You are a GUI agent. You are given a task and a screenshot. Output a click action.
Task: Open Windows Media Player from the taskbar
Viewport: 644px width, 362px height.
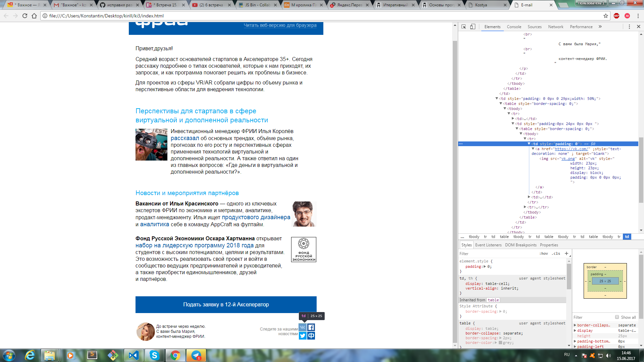coord(71,355)
